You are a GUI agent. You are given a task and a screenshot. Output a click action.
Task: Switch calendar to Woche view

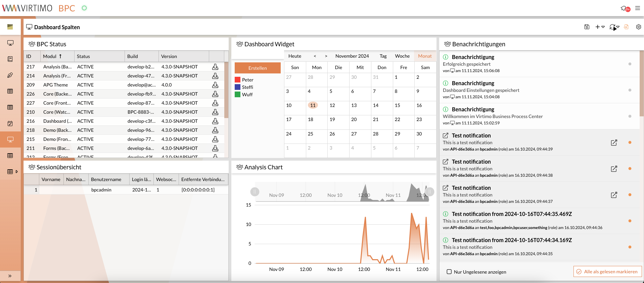pos(402,56)
